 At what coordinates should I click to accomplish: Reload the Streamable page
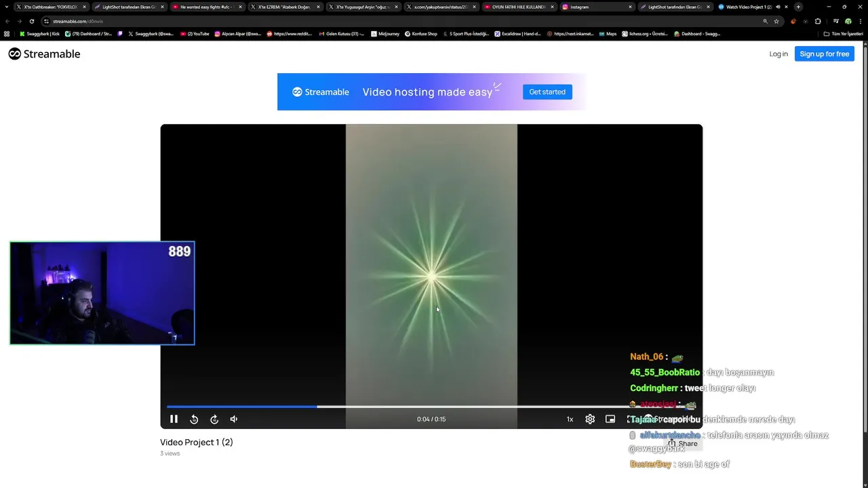click(31, 21)
